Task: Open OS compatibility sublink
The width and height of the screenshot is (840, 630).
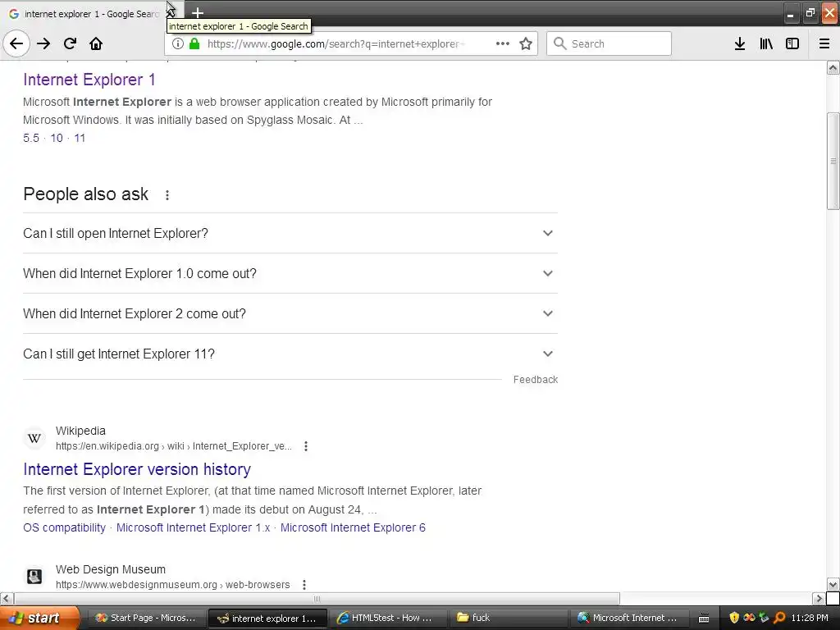Action: click(x=64, y=527)
